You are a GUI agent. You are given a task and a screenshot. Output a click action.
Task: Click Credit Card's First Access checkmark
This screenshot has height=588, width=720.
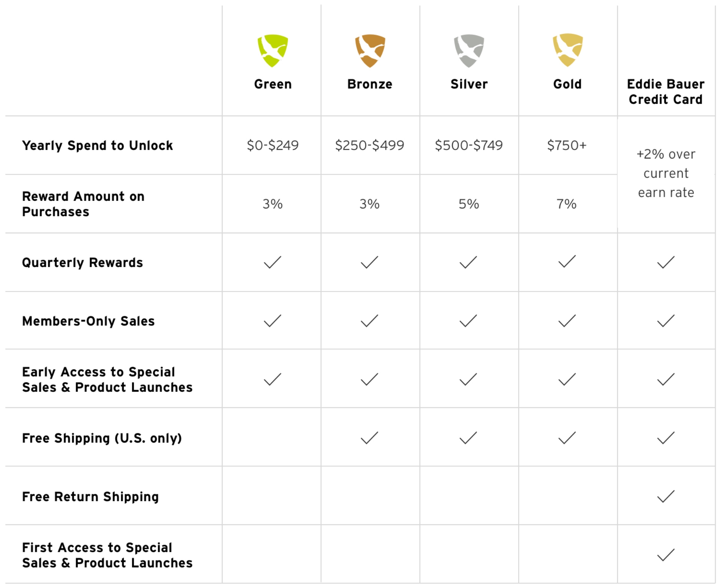tap(666, 555)
